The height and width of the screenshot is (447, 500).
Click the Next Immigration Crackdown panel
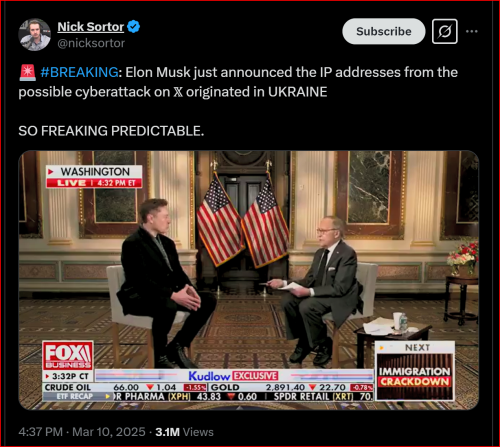tap(415, 371)
